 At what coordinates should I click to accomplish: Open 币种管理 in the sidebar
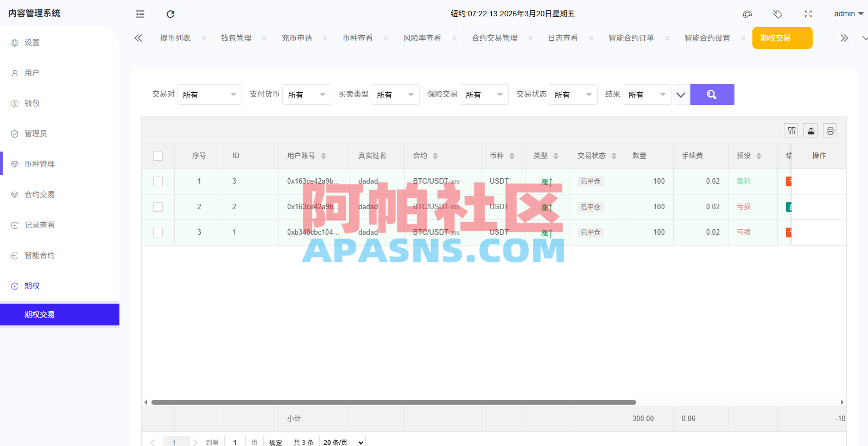(x=60, y=164)
